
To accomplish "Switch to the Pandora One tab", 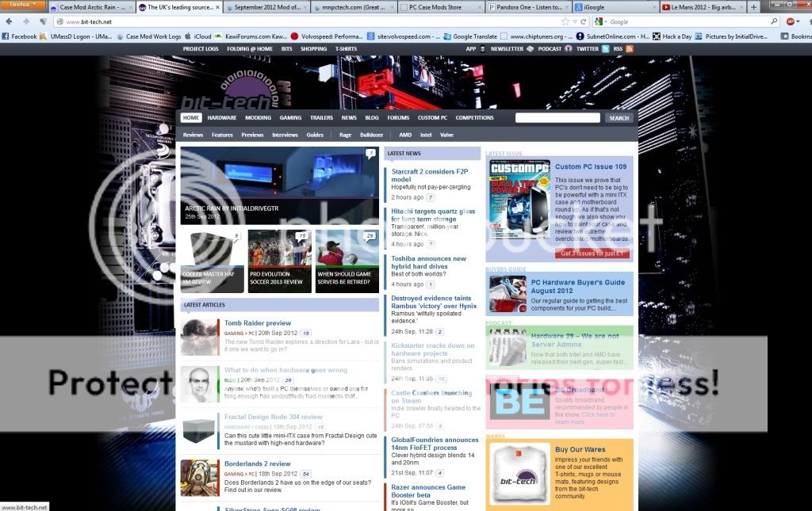I will pos(529,7).
